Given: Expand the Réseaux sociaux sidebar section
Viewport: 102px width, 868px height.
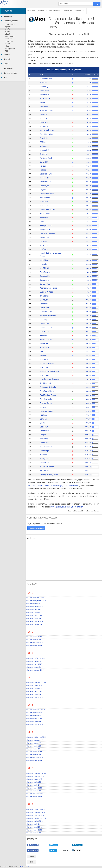Looking at the screenshot, I should (x=10, y=73).
